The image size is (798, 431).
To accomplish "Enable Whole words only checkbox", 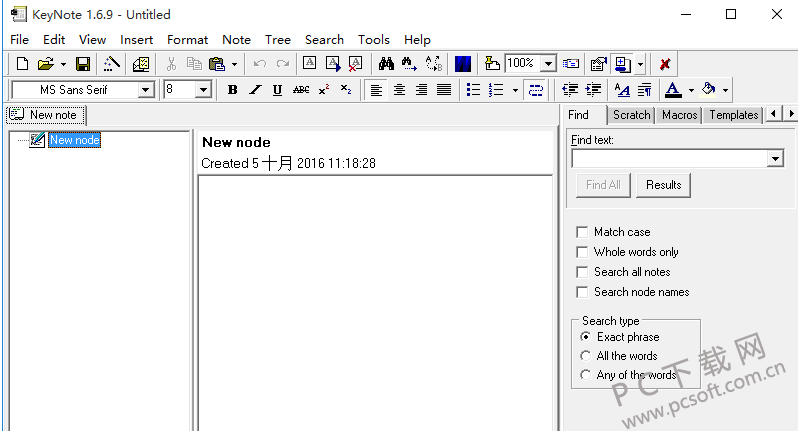I will [x=582, y=252].
